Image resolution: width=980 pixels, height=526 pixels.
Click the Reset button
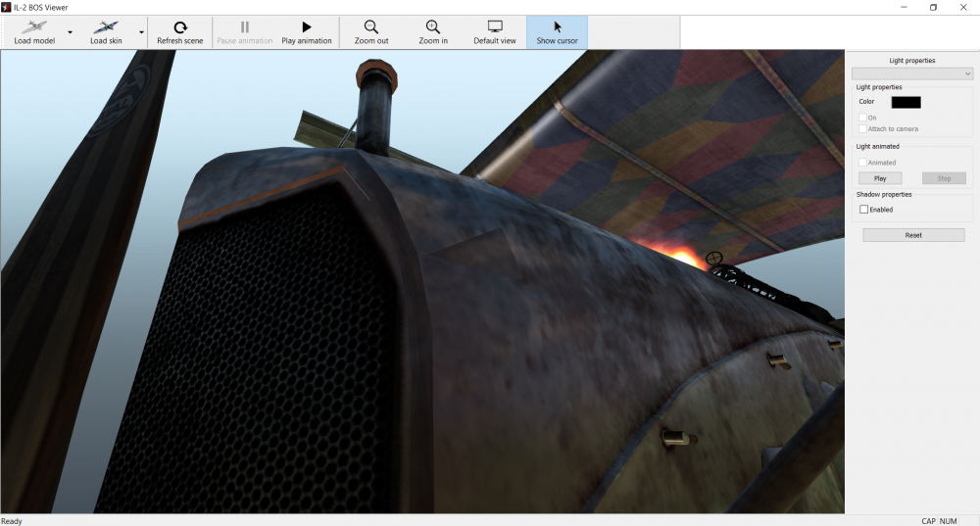click(913, 235)
